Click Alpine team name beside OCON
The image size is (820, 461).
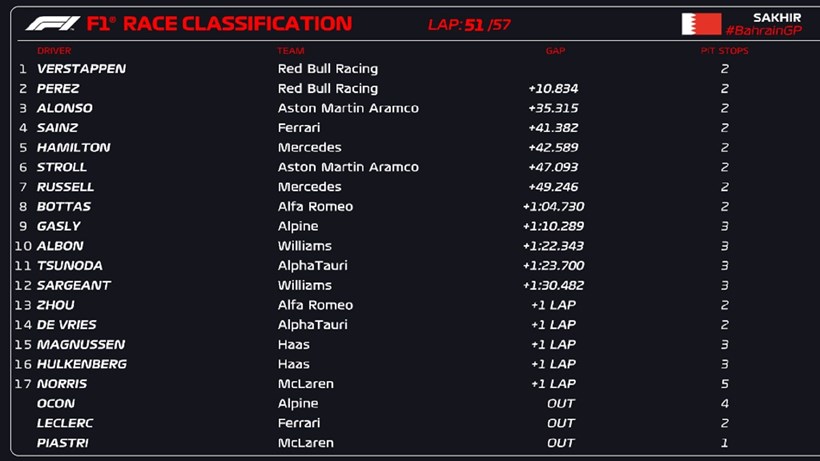coord(298,404)
